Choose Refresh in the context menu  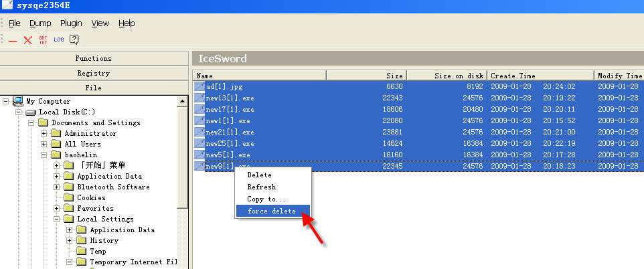coord(272,187)
